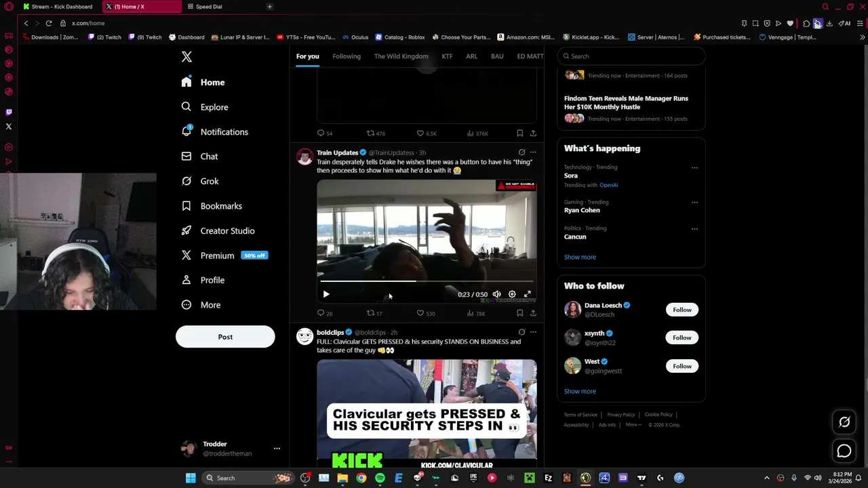Go to Profile page

[x=202, y=280]
